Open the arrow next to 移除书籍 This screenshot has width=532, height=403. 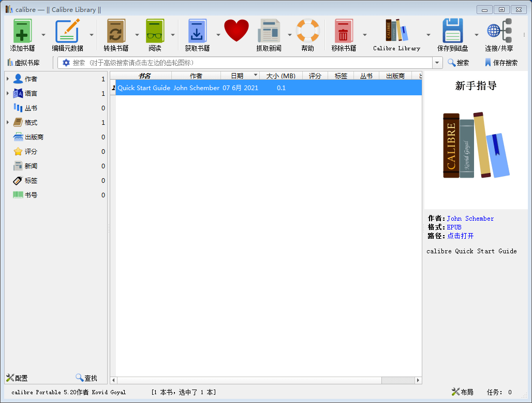[365, 35]
